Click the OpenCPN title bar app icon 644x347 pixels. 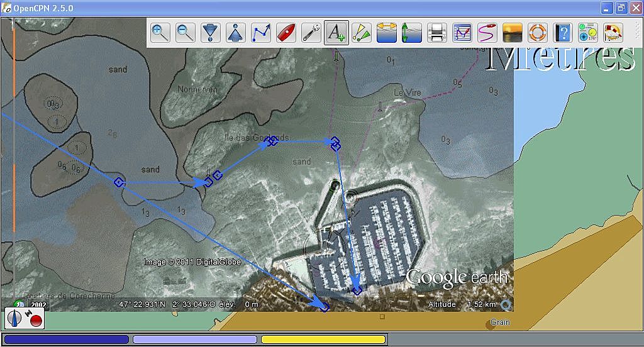[x=6, y=8]
